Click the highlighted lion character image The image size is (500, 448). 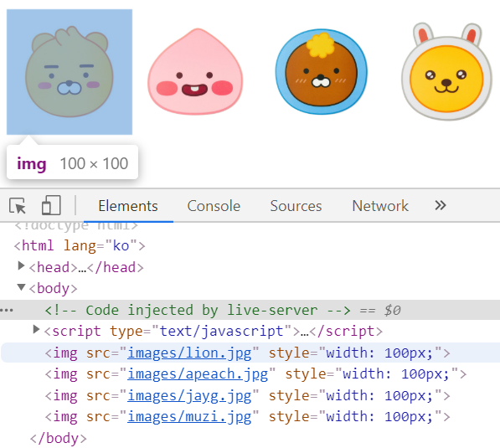70,72
